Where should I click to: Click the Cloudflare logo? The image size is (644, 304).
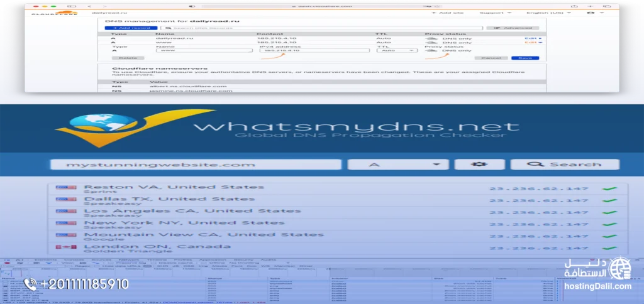(54, 13)
